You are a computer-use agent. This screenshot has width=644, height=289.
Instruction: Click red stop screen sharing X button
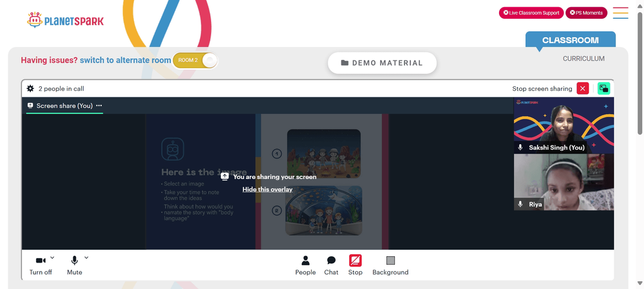(582, 88)
